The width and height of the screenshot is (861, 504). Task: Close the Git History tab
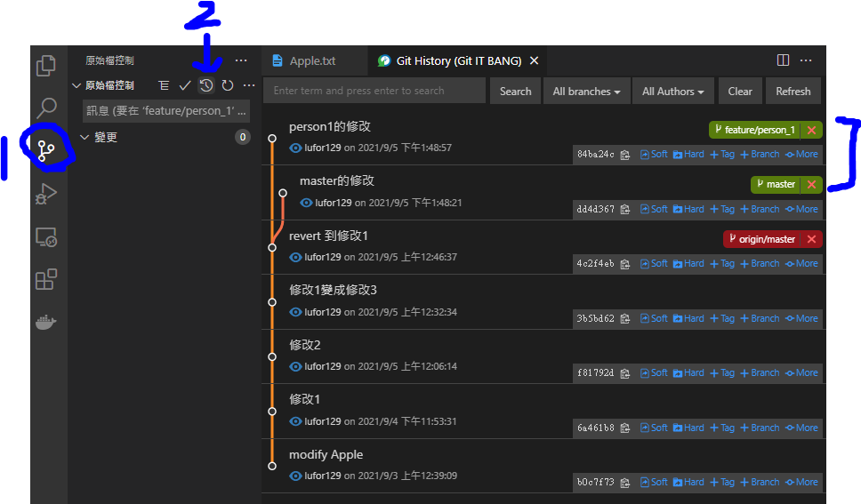coord(534,60)
